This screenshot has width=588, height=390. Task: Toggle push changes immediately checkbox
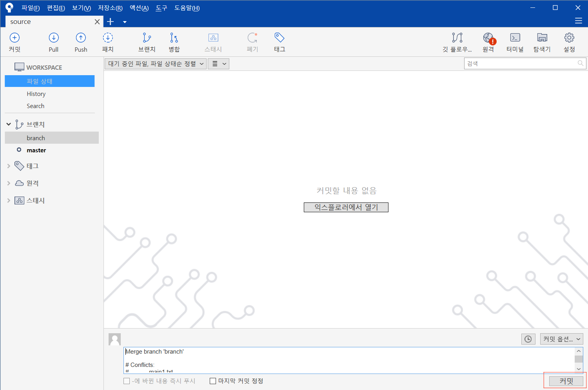click(x=127, y=381)
